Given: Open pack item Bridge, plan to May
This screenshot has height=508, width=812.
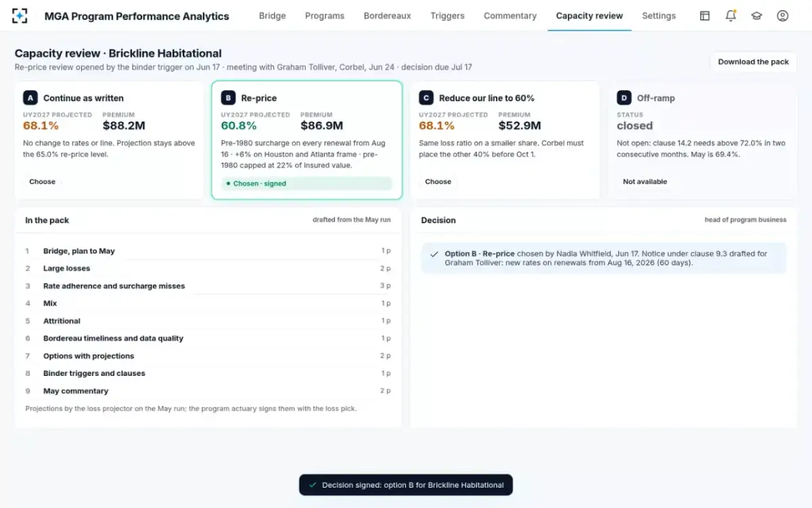Looking at the screenshot, I should 208,251.
